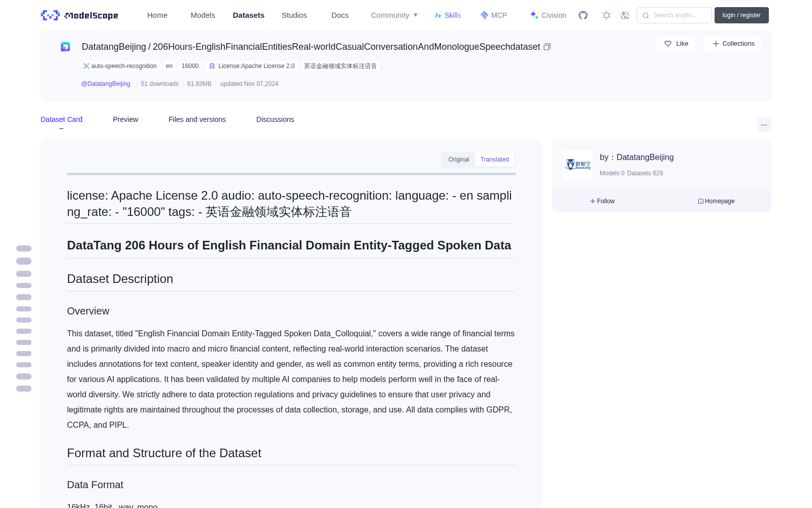Click the DatatangBeijing organization logo
The image size is (812, 508).
coord(578,165)
